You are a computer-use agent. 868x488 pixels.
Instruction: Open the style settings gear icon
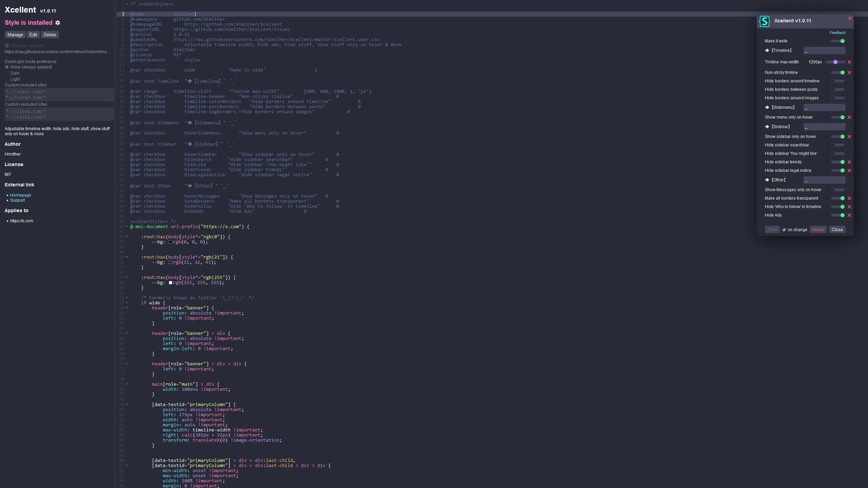point(58,23)
